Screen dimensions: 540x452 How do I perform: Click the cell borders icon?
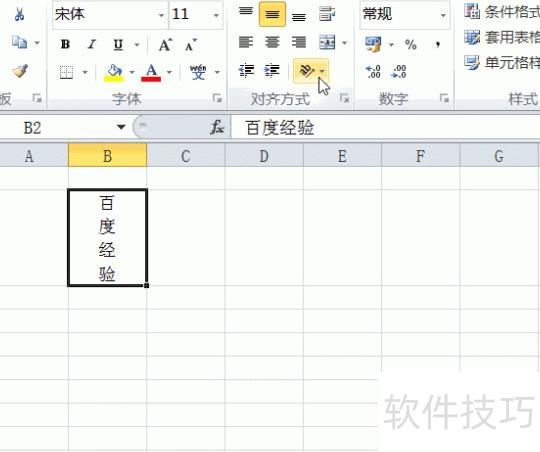[66, 72]
